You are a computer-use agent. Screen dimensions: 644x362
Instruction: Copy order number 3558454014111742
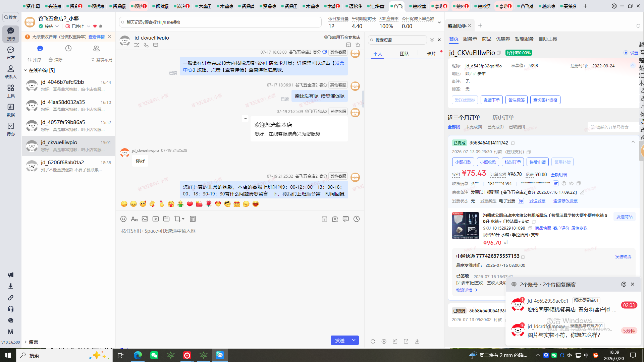513,143
